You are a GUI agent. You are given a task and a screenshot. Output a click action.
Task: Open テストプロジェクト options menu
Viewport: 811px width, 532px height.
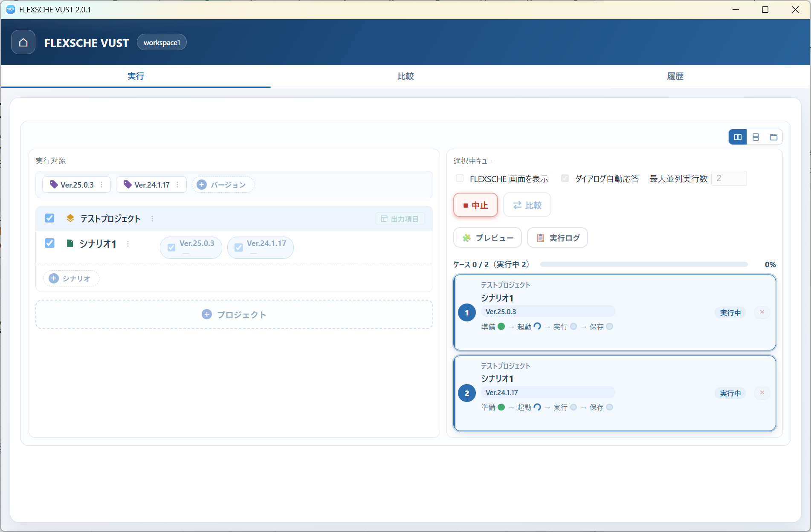coord(152,219)
